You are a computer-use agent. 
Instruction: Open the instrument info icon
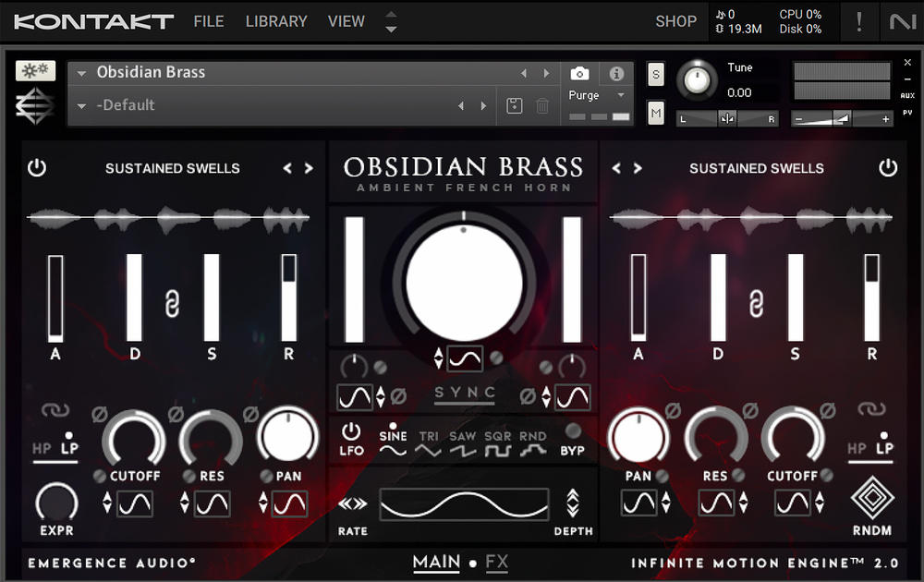click(x=616, y=74)
